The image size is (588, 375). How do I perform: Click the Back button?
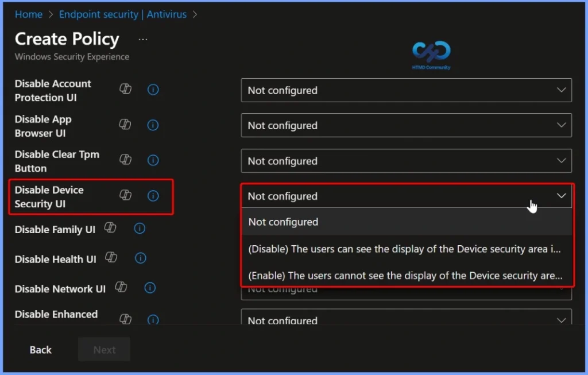tap(40, 349)
